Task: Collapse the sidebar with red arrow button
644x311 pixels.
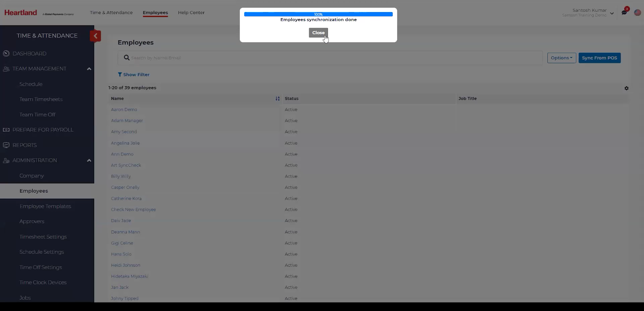Action: tap(95, 36)
